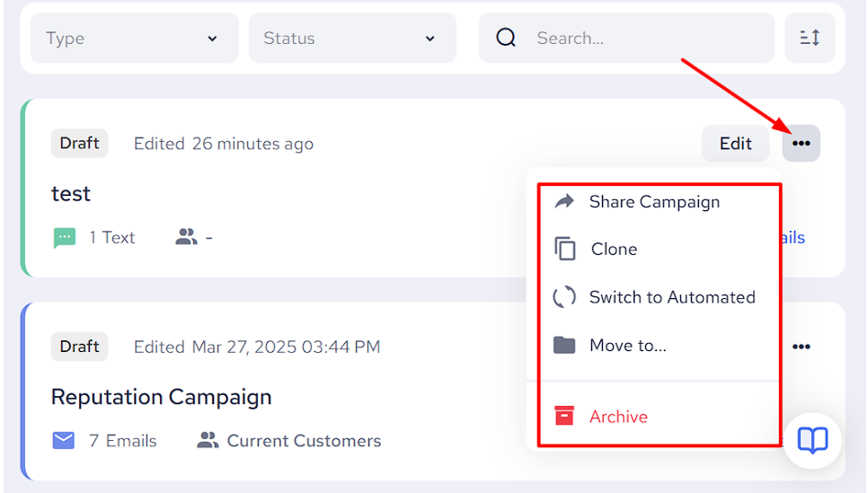Screen dimensions: 868x493
Task: Click audience icon beside Current Customers
Action: [x=208, y=441]
